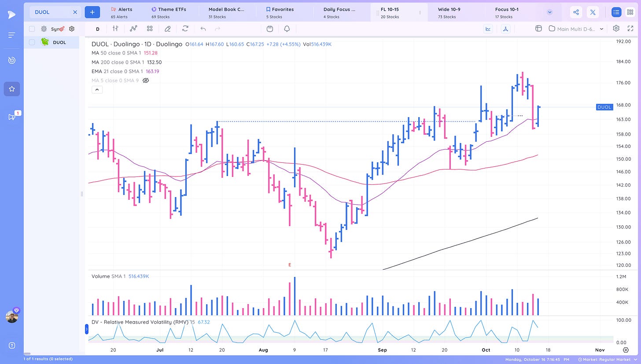Select the multi-column grid view button
This screenshot has width=641, height=364.
[630, 12]
